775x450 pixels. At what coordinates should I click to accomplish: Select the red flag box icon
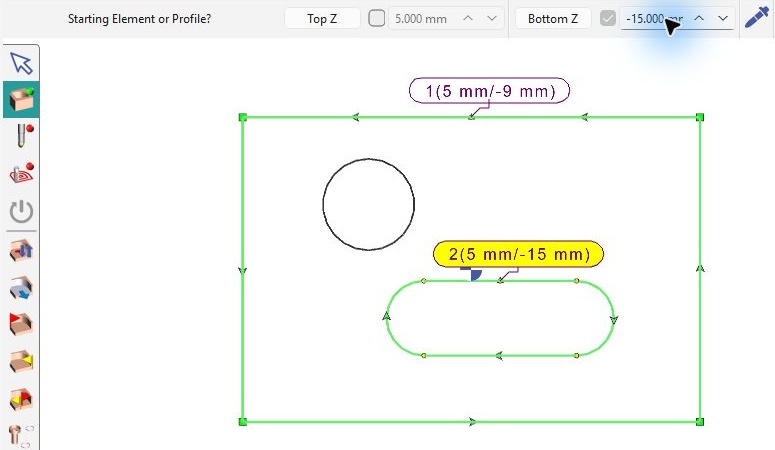[21, 324]
